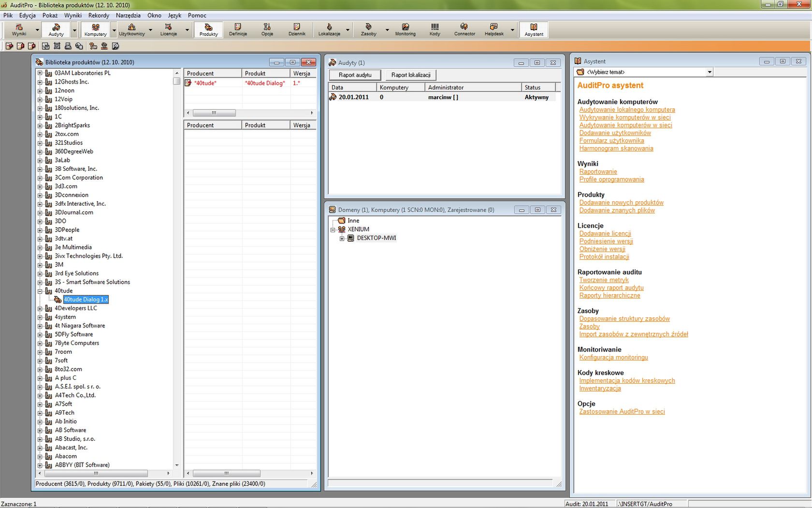Click the Raport lokalizacji button

pos(411,75)
